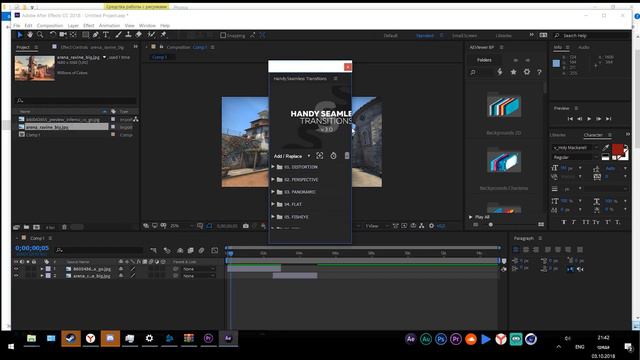Toggle the Snapping checkbox
The width and height of the screenshot is (640, 360).
coord(223,36)
